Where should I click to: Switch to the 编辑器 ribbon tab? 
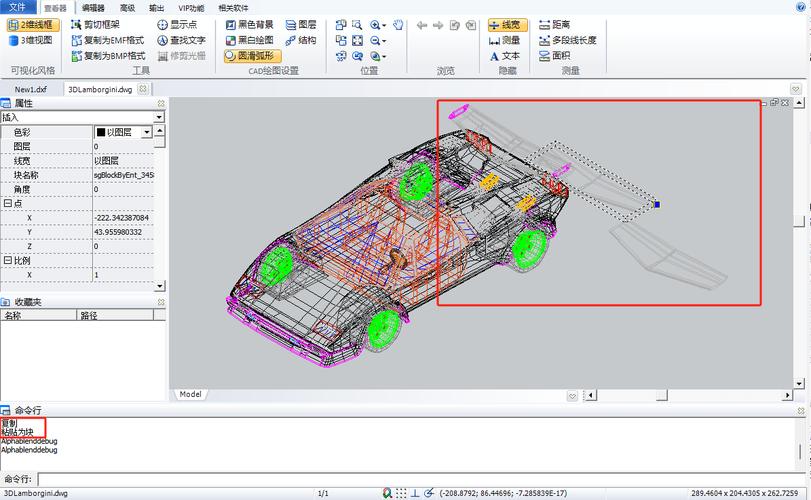pos(93,8)
